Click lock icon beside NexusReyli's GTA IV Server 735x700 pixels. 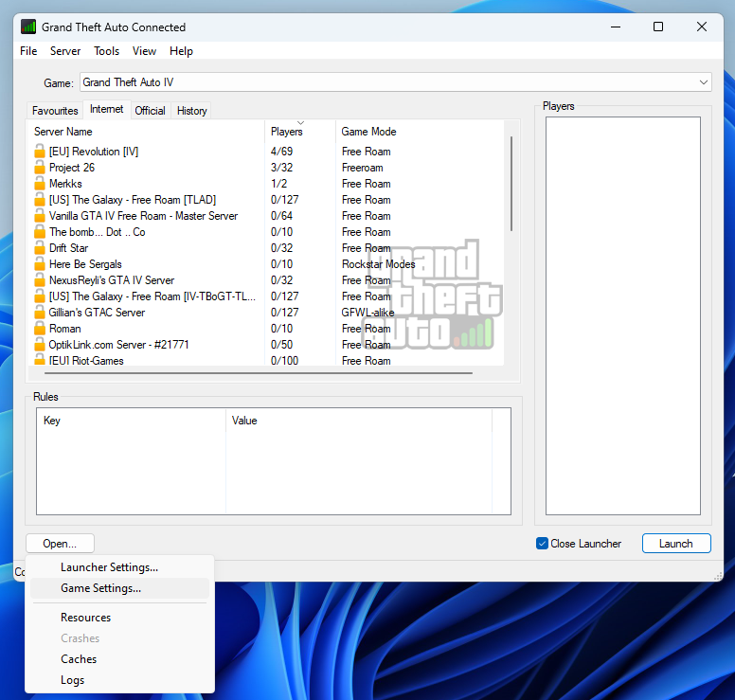(x=40, y=280)
